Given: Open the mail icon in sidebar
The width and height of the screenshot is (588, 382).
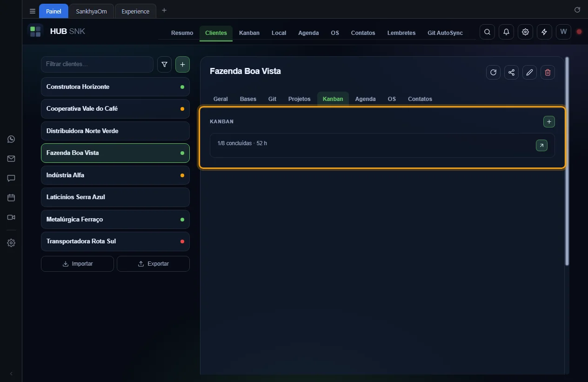Looking at the screenshot, I should click(x=11, y=159).
